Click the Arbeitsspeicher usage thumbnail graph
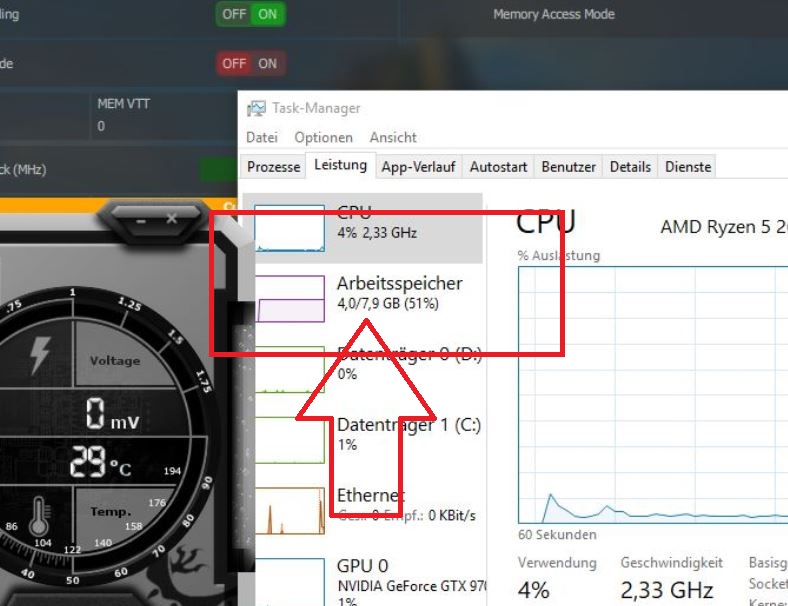 pos(290,298)
